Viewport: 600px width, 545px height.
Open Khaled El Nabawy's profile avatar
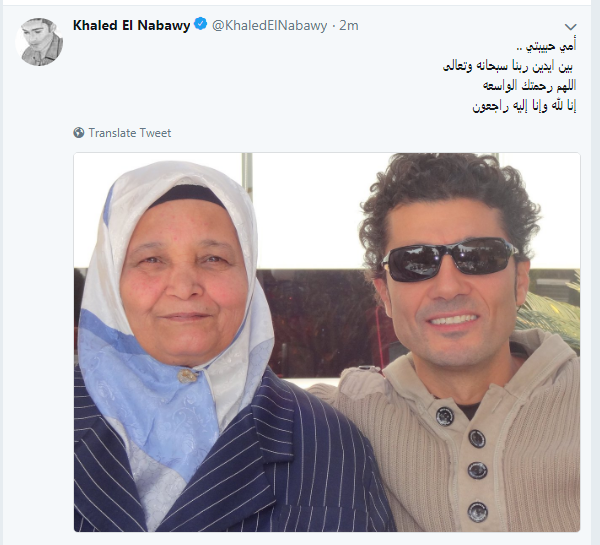pyautogui.click(x=39, y=42)
